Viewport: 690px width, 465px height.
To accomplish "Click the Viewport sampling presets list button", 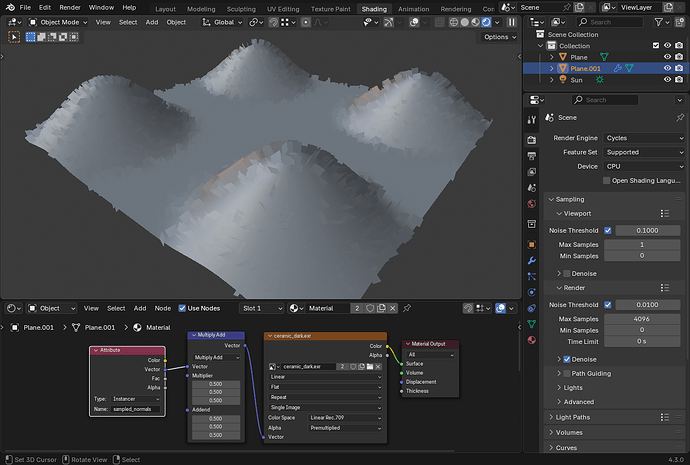I will (664, 214).
